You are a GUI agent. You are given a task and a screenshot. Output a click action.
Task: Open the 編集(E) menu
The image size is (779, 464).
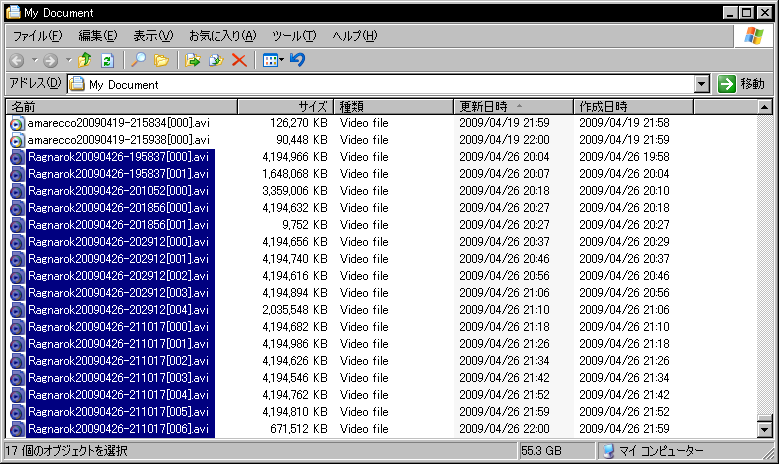98,36
